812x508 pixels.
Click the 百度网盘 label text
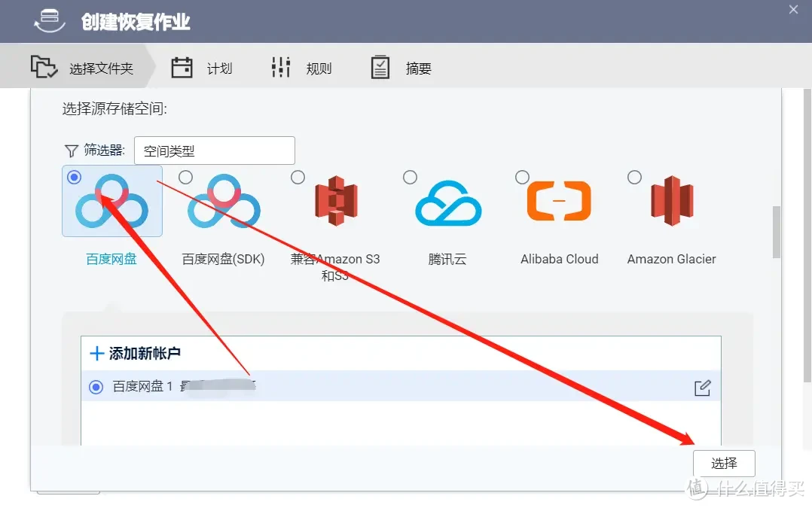(x=111, y=259)
